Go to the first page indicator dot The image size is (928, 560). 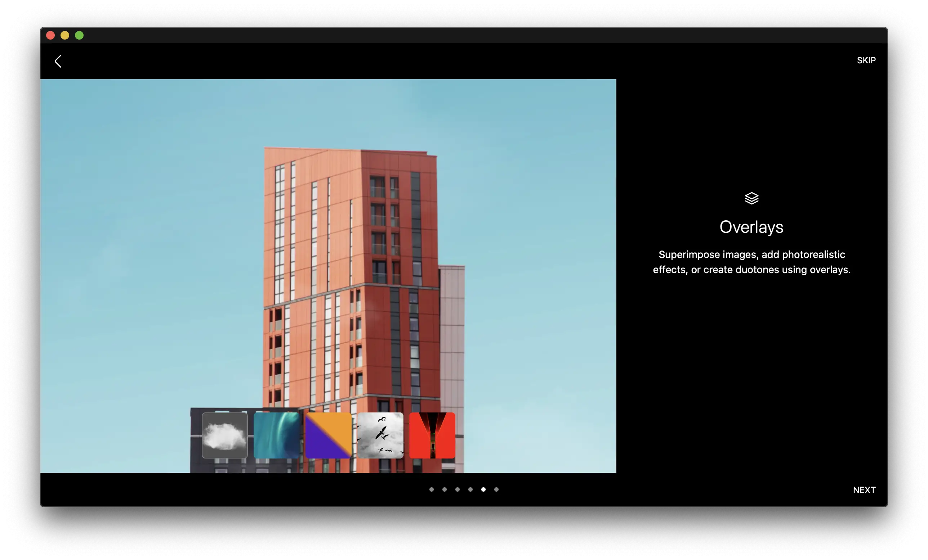[432, 489]
